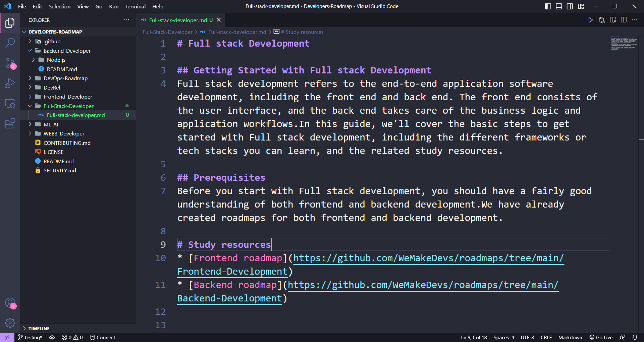
Task: Open Source Control showing 2 pending changes
Action: (x=10, y=63)
